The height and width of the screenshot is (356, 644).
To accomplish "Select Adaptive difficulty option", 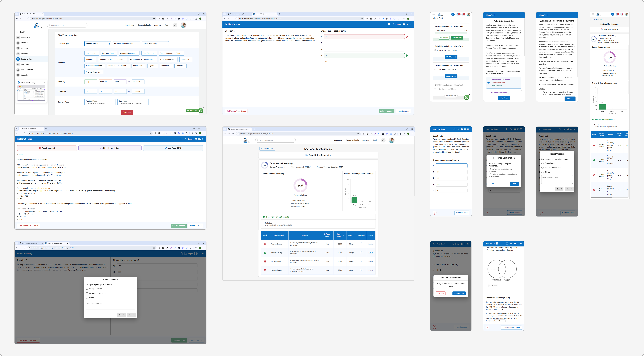I will point(138,82).
